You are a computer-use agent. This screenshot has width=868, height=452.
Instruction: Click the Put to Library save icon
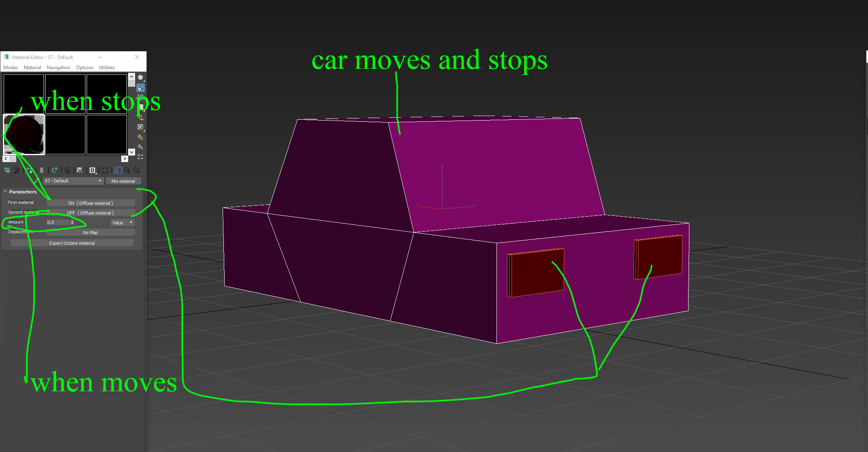pos(79,170)
